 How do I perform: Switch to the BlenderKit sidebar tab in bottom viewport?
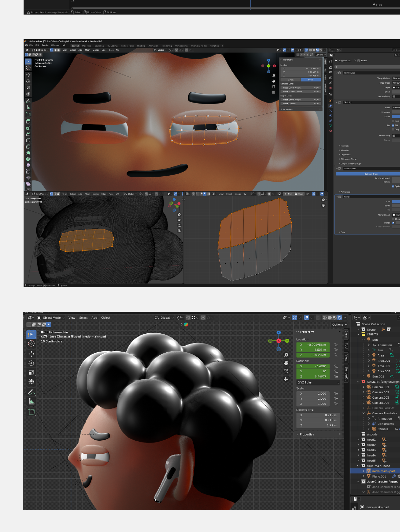[346, 373]
